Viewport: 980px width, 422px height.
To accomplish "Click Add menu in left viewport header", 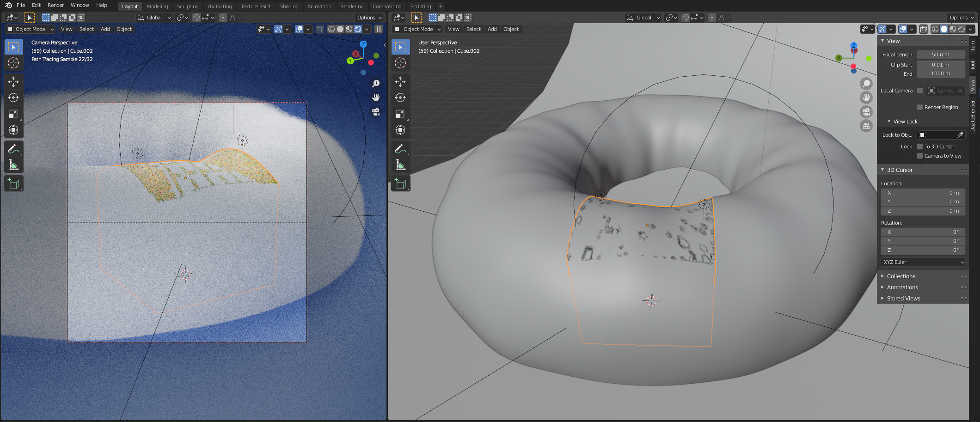I will [x=105, y=29].
